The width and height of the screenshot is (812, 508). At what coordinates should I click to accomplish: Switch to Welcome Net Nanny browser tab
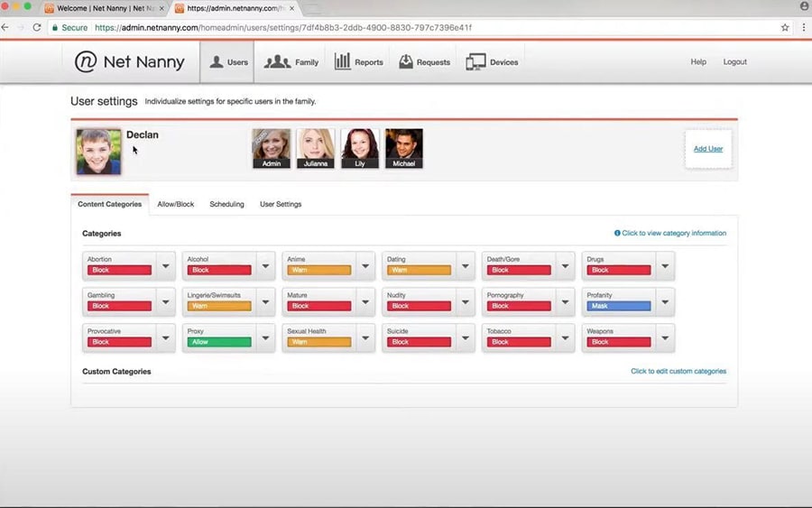[x=104, y=8]
